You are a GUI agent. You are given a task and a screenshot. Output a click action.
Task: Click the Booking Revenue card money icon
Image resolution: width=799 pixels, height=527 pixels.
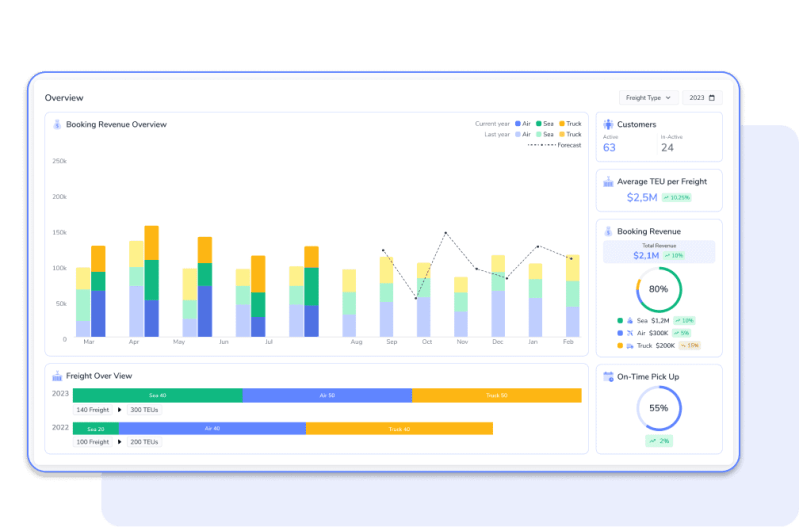[x=608, y=231]
